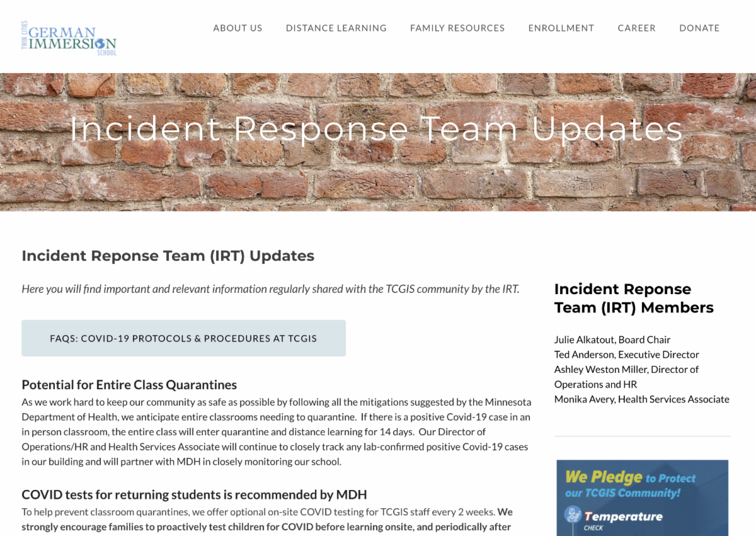Click Monika Avery, Health Services Associate
Image resolution: width=756 pixels, height=536 pixels.
642,399
